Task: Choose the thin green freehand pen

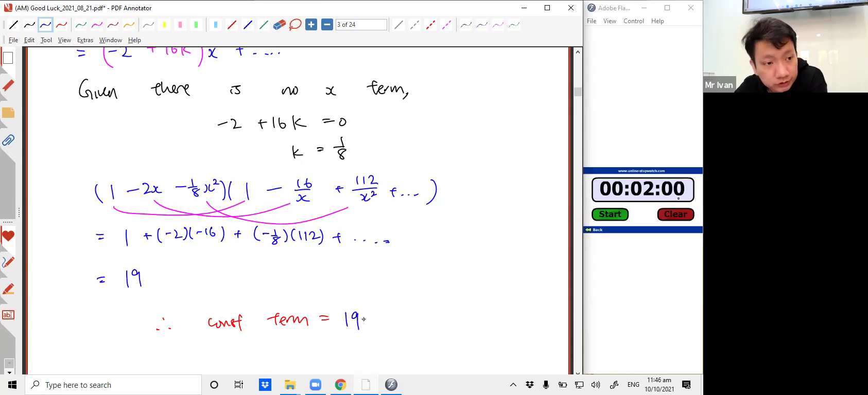Action: coord(514,25)
